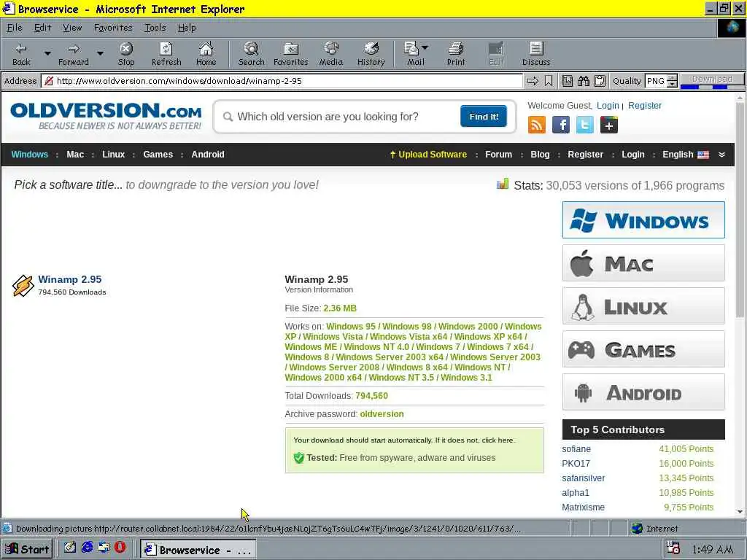The height and width of the screenshot is (560, 747).
Task: Open the Twitter icon
Action: pyautogui.click(x=584, y=125)
